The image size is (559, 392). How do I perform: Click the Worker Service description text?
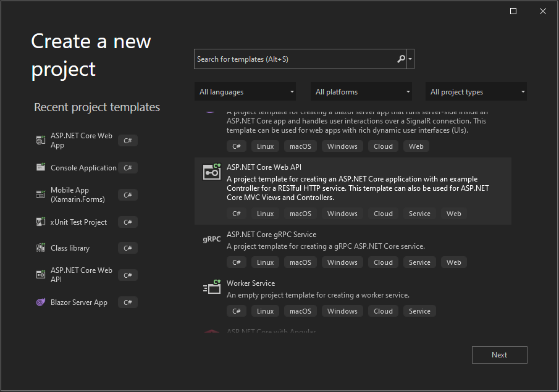coord(318,295)
